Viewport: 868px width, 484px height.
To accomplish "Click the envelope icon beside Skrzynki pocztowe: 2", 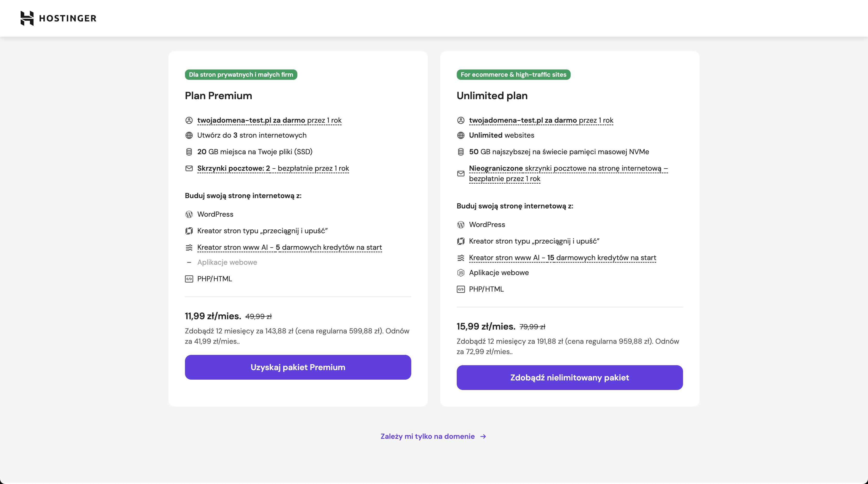I will coord(189,168).
